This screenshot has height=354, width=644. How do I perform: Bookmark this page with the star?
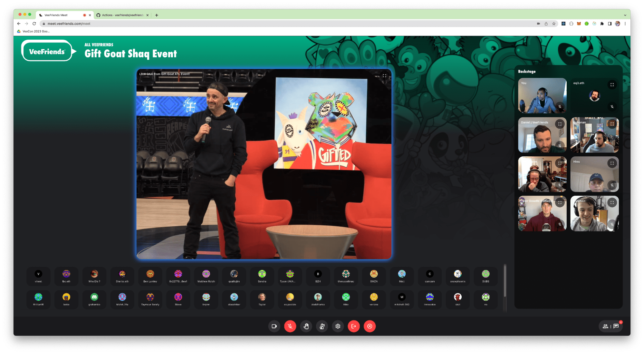coord(554,24)
